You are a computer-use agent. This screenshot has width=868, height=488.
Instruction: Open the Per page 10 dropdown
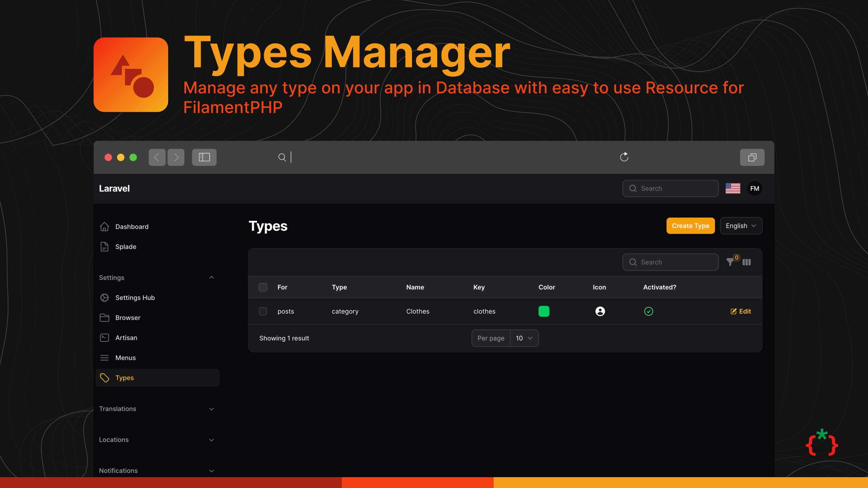coord(524,338)
